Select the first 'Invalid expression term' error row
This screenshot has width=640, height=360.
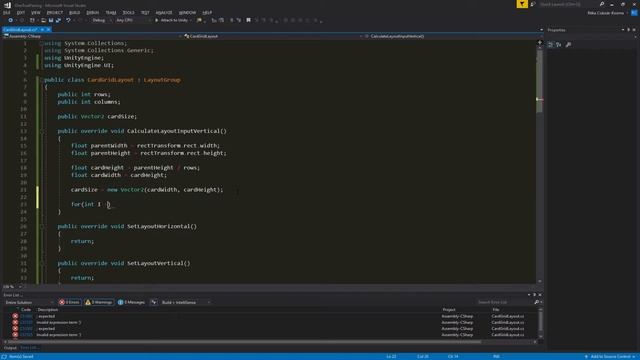271,322
